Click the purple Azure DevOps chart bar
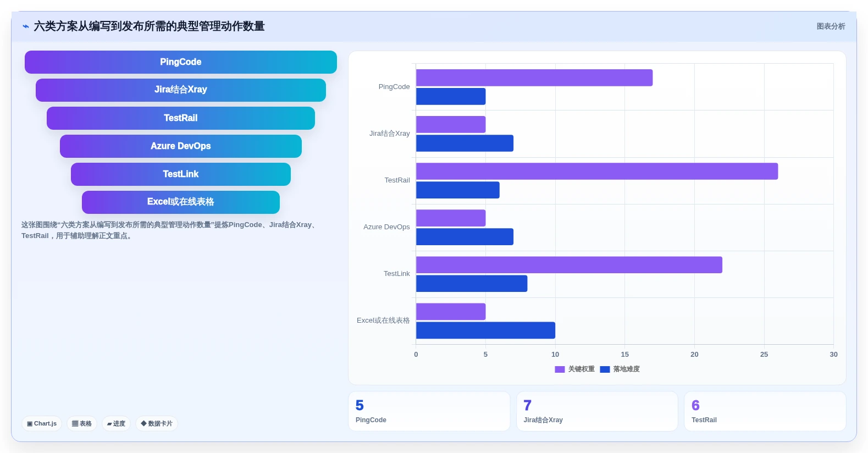 point(451,218)
